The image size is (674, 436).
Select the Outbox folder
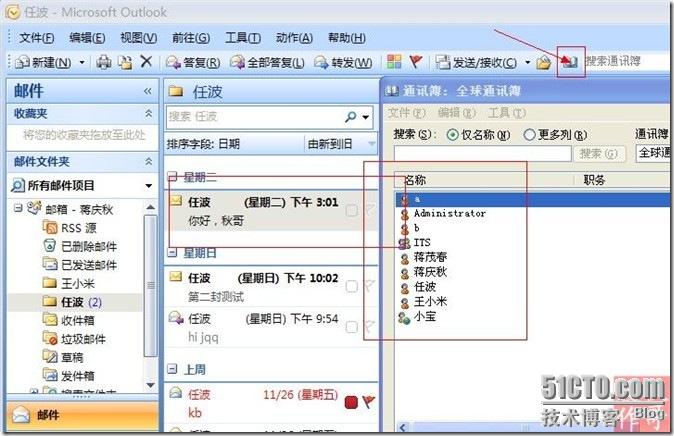pos(69,375)
